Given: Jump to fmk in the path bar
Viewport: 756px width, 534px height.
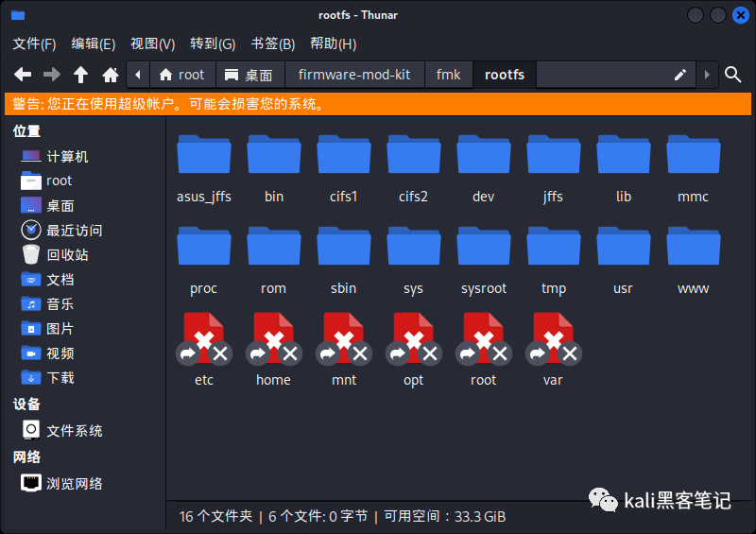Looking at the screenshot, I should 448,75.
